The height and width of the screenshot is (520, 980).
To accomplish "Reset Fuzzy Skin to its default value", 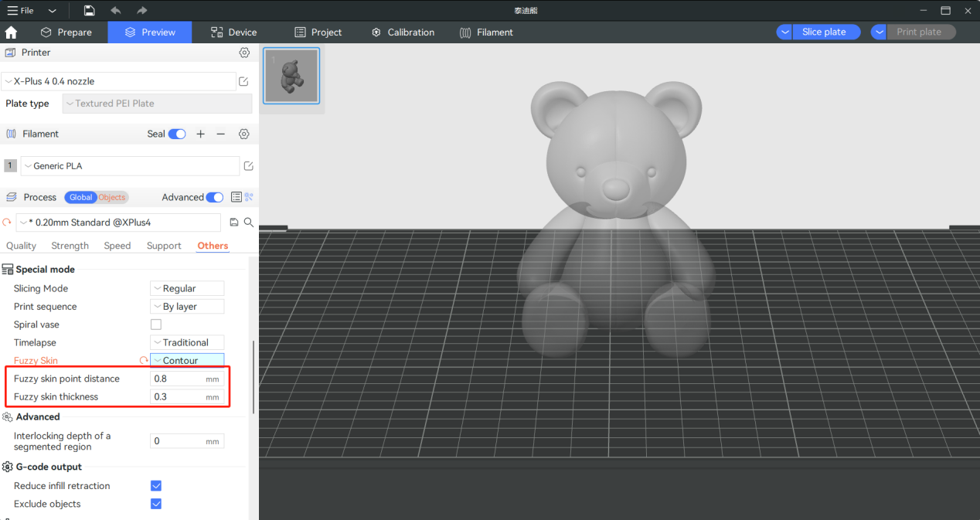I will point(143,360).
